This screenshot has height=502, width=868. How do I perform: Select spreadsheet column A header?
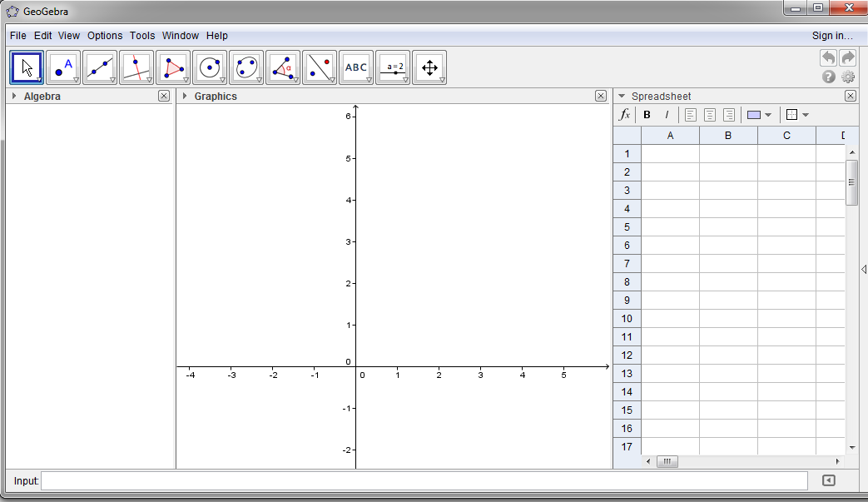coord(670,136)
